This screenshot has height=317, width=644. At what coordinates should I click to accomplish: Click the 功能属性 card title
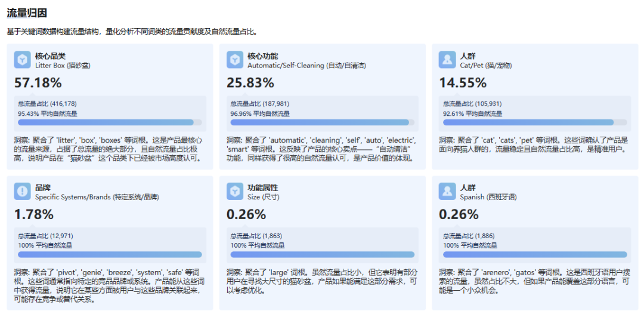[263, 188]
